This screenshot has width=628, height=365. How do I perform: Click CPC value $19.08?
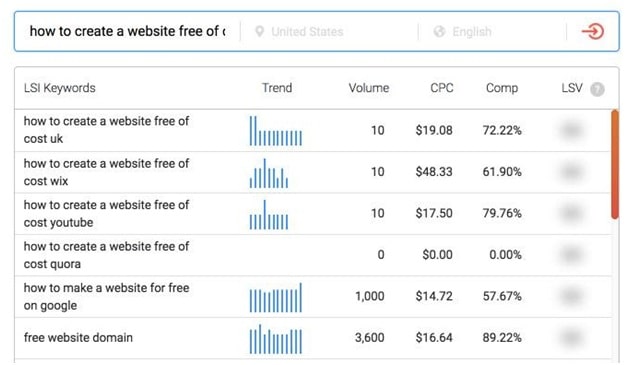click(x=434, y=130)
